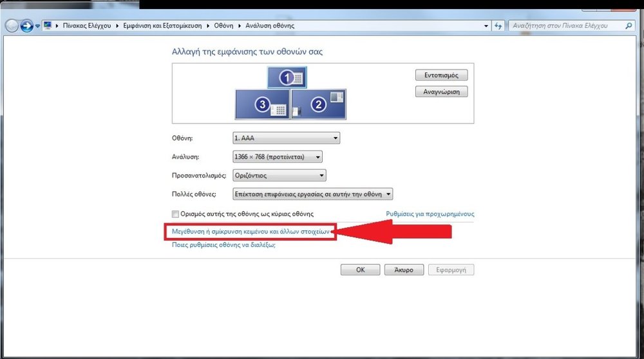Click Πίνακας Ελέγχου breadcrumb item
Image resolution: width=644 pixels, height=359 pixels.
pos(89,26)
